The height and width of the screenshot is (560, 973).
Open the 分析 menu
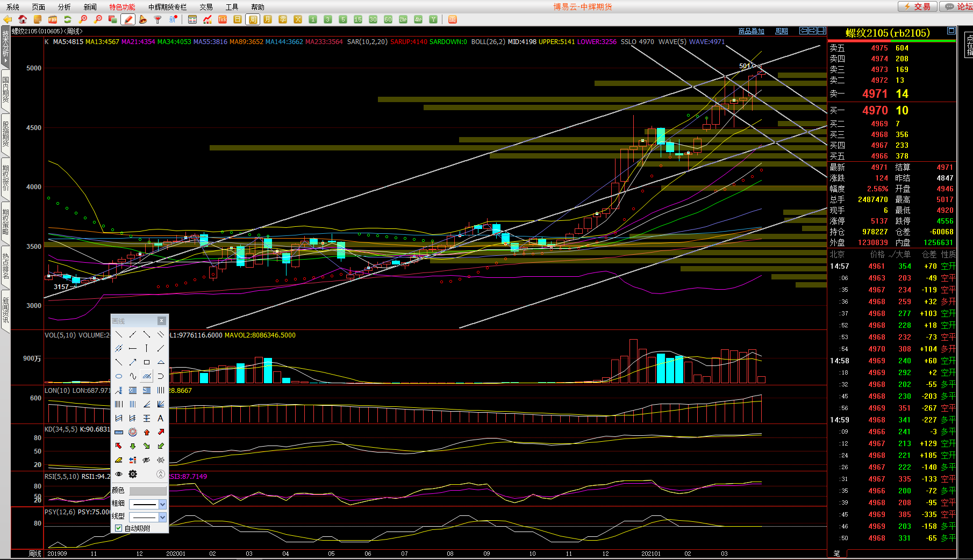coord(64,7)
